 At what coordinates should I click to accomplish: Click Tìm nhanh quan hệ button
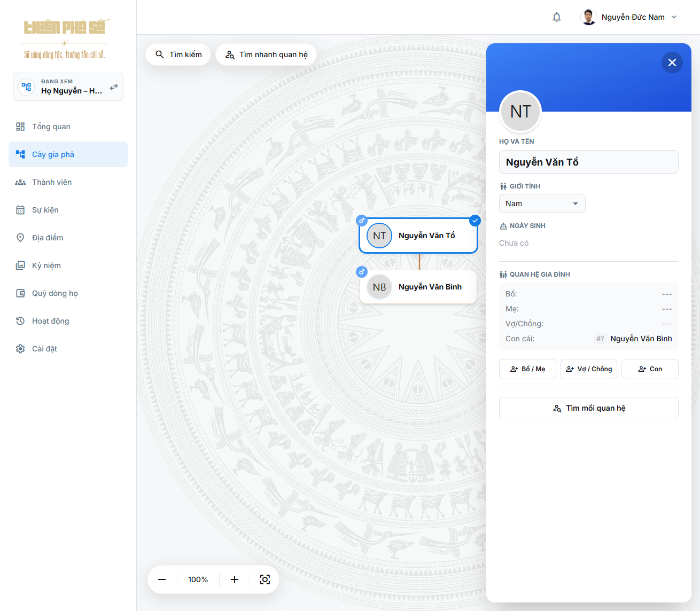[266, 54]
